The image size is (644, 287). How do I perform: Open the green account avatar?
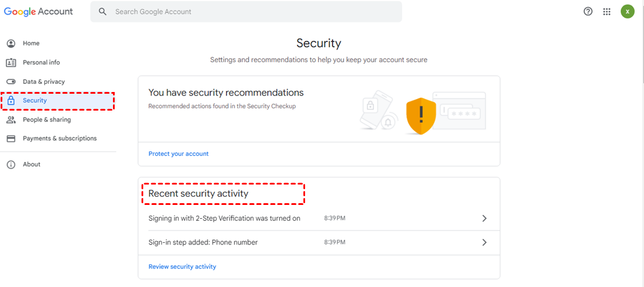click(627, 12)
